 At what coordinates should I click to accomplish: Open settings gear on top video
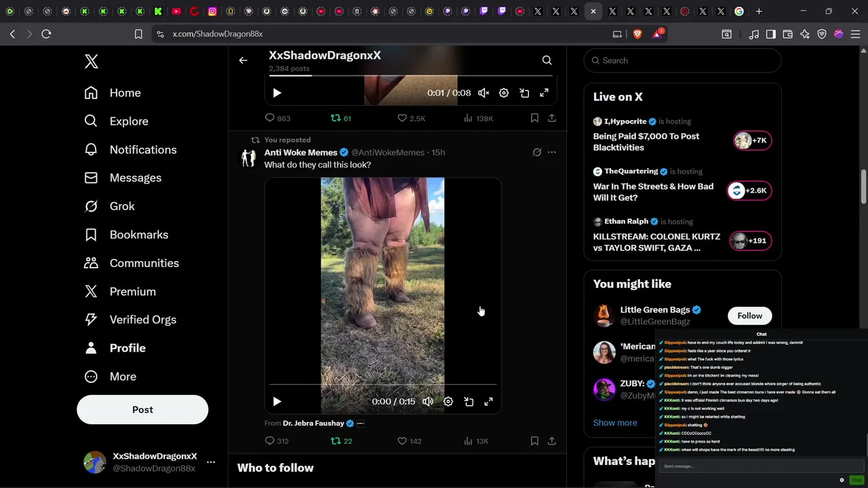pyautogui.click(x=504, y=93)
